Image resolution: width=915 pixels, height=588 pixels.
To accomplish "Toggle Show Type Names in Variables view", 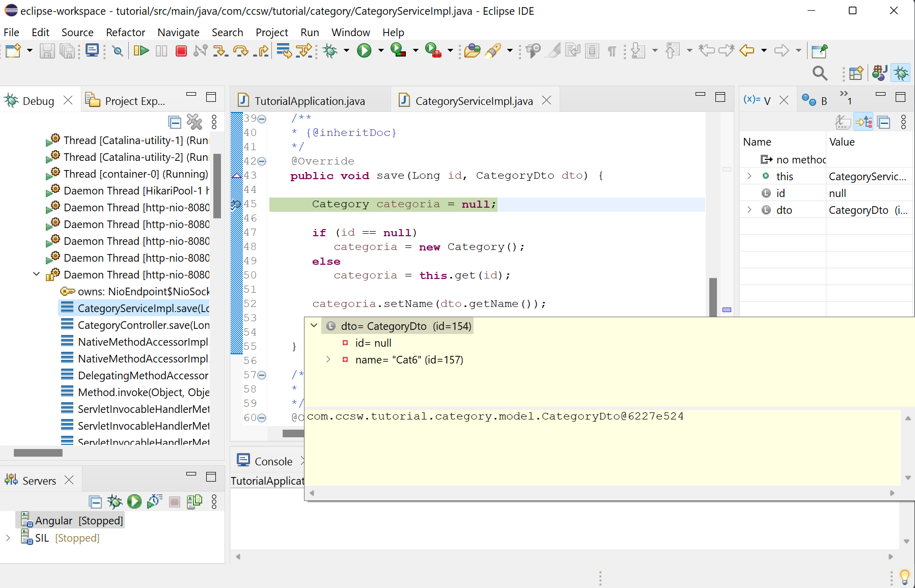I will 843,122.
